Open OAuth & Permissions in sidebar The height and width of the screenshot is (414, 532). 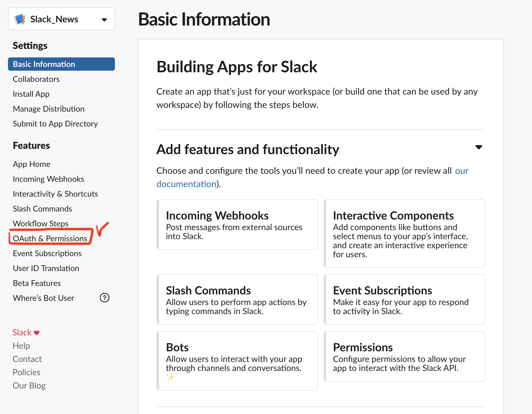pos(50,238)
